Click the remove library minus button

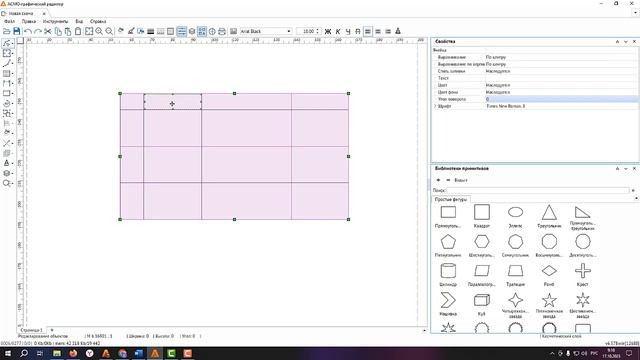tap(448, 180)
